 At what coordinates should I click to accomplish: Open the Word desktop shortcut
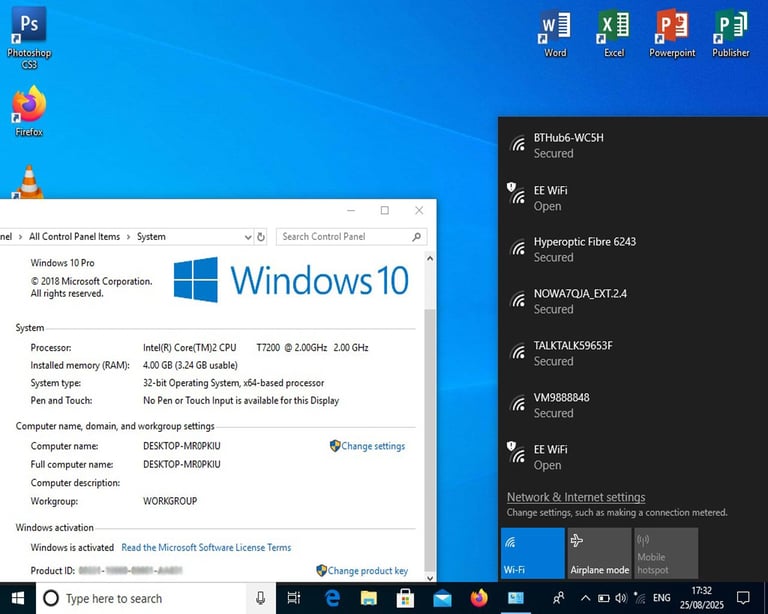tap(555, 33)
